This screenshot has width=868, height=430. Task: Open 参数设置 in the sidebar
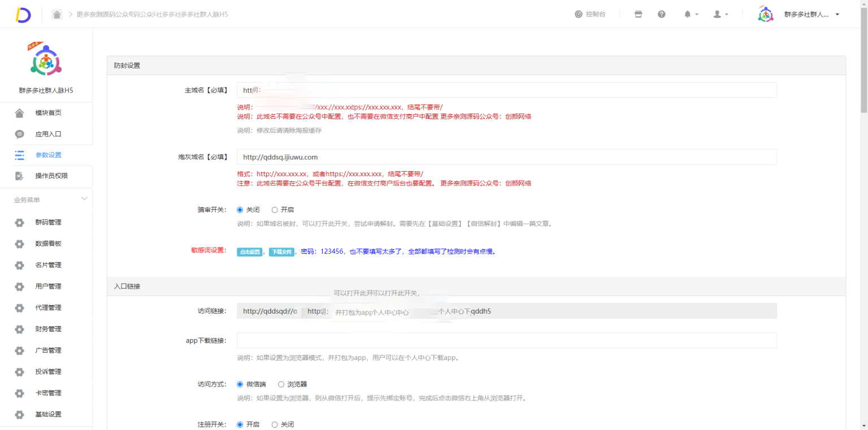[x=48, y=155]
